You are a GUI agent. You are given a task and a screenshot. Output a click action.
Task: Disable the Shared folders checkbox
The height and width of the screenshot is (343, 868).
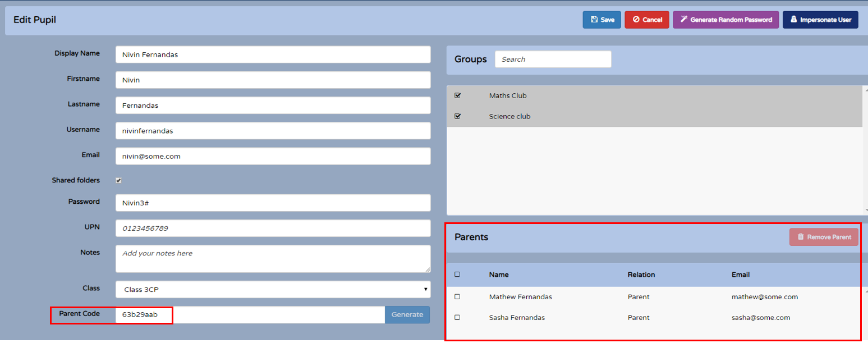pyautogui.click(x=118, y=180)
